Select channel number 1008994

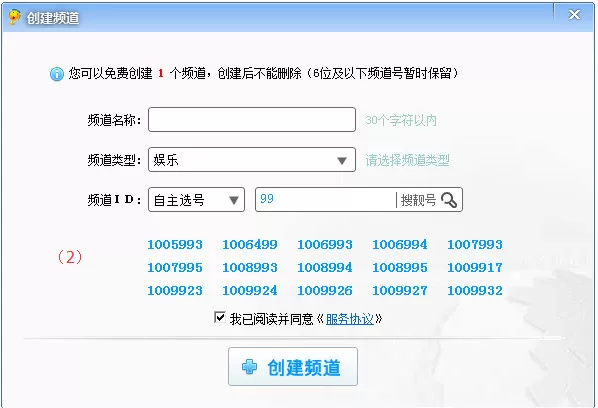click(x=325, y=267)
